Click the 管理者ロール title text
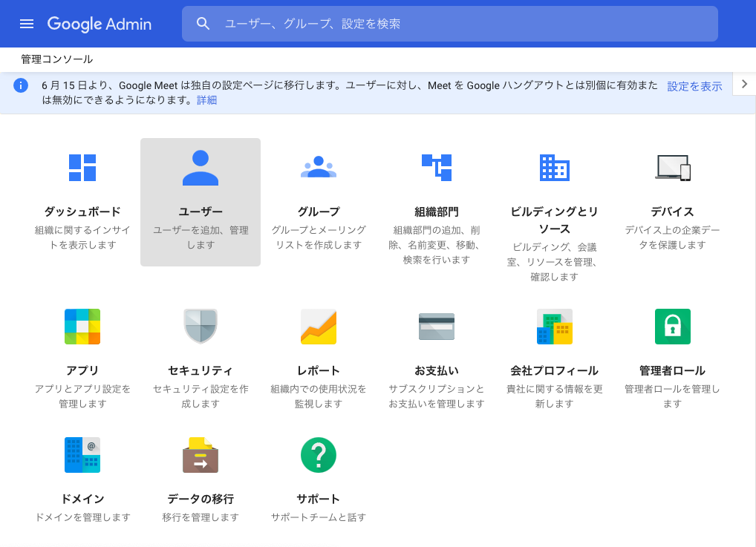756x547 pixels. click(673, 370)
